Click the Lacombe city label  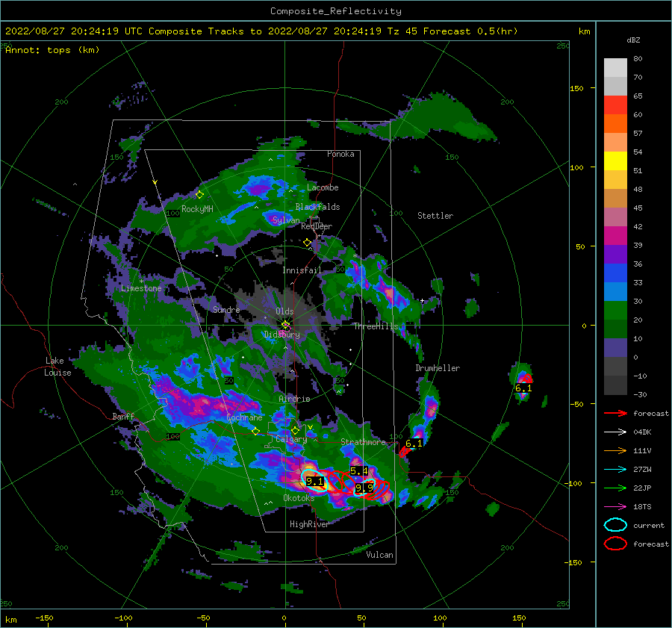coord(323,187)
